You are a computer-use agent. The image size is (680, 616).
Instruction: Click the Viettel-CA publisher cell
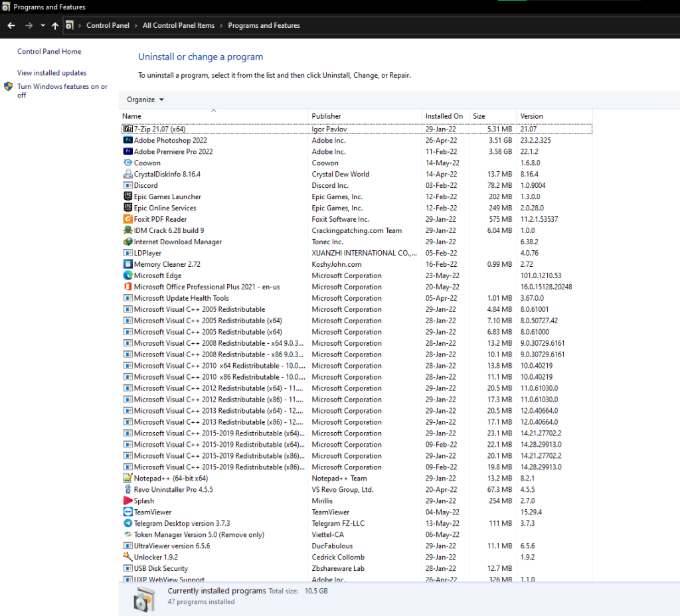[327, 534]
